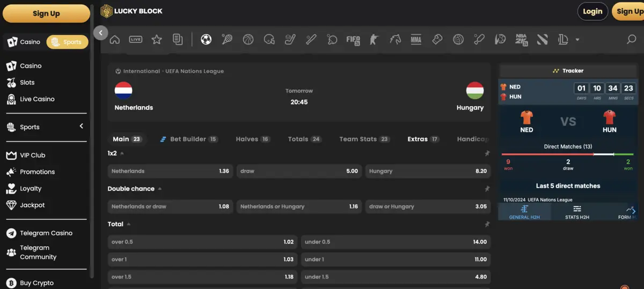Click the sidebar Sign Up button
Screen dimensions: 644x289
click(x=46, y=13)
